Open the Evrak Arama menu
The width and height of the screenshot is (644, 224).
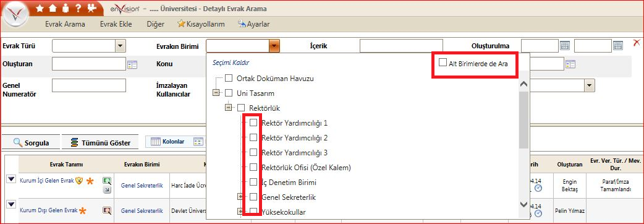(x=66, y=24)
